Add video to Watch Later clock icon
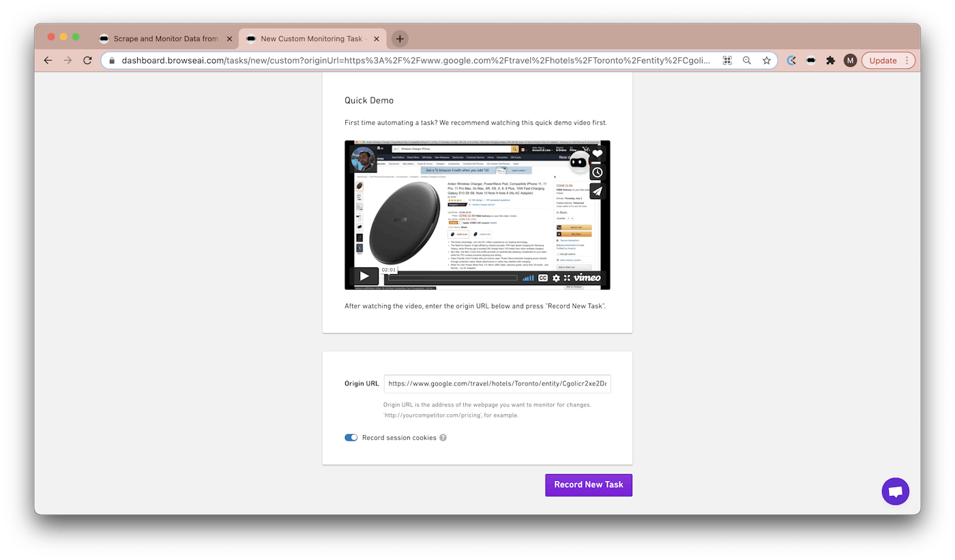Image resolution: width=955 pixels, height=560 pixels. click(598, 173)
